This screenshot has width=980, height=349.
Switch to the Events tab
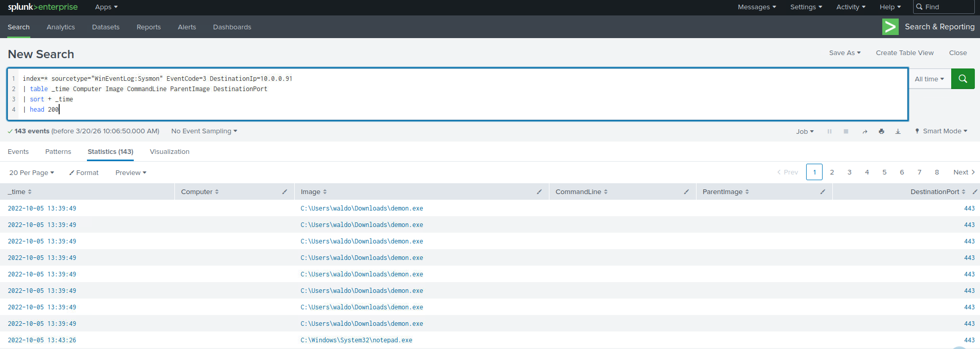pyautogui.click(x=18, y=152)
